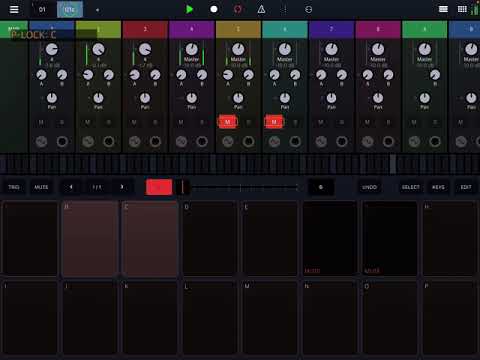Screen dimensions: 480x360
Task: Open the 01 pattern selector
Action: pos(42,9)
